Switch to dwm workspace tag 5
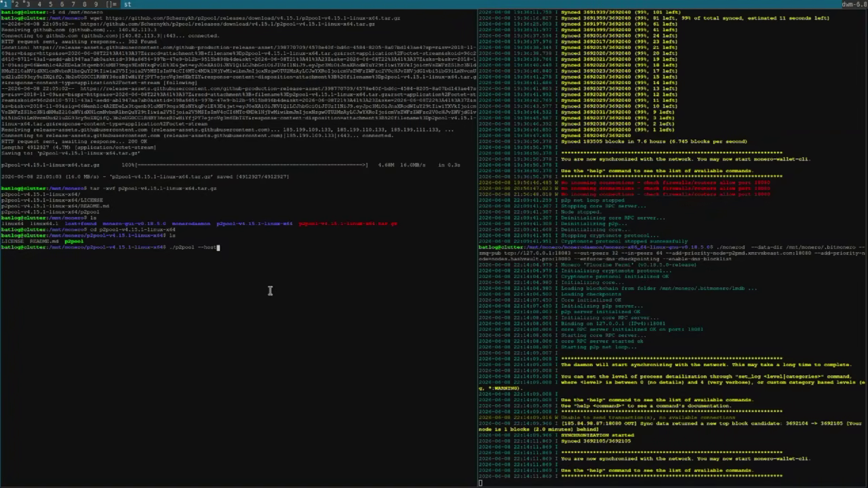This screenshot has height=488, width=868. tap(50, 4)
